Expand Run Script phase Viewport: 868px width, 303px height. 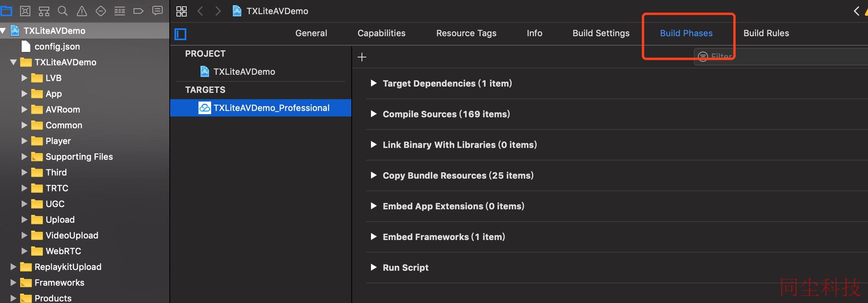click(x=373, y=267)
